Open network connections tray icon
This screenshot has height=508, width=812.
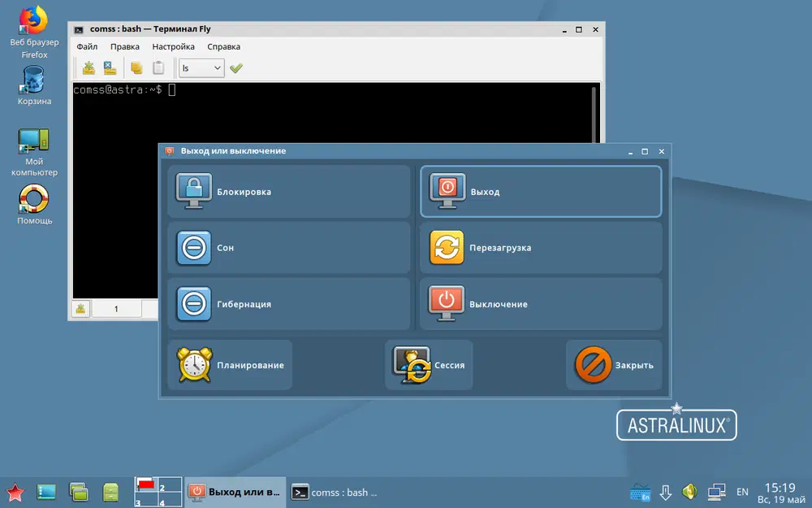717,492
